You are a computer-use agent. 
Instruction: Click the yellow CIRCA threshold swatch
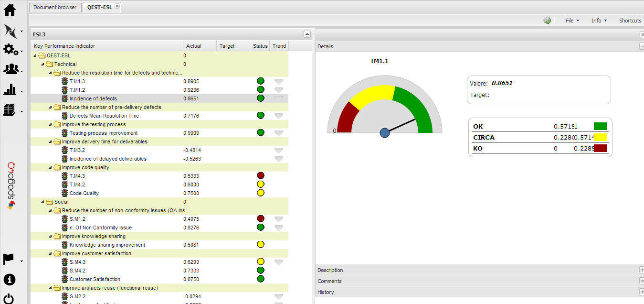pyautogui.click(x=601, y=137)
